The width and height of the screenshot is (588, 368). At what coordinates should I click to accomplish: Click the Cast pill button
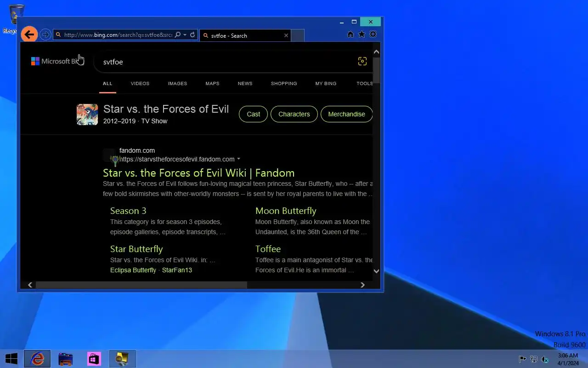(253, 114)
